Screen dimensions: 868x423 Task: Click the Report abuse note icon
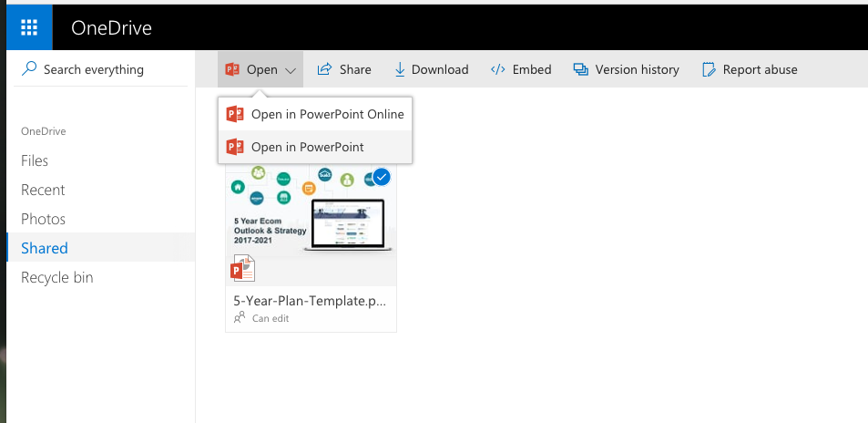(x=709, y=69)
